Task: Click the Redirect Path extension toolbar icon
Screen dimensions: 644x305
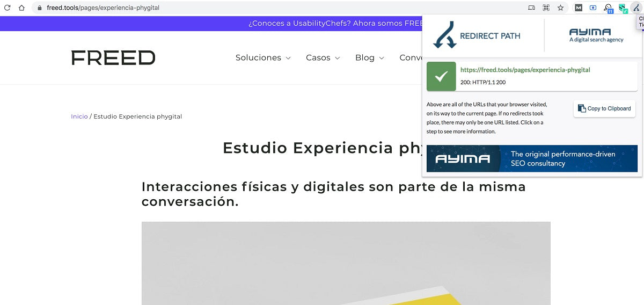Action: (x=636, y=8)
